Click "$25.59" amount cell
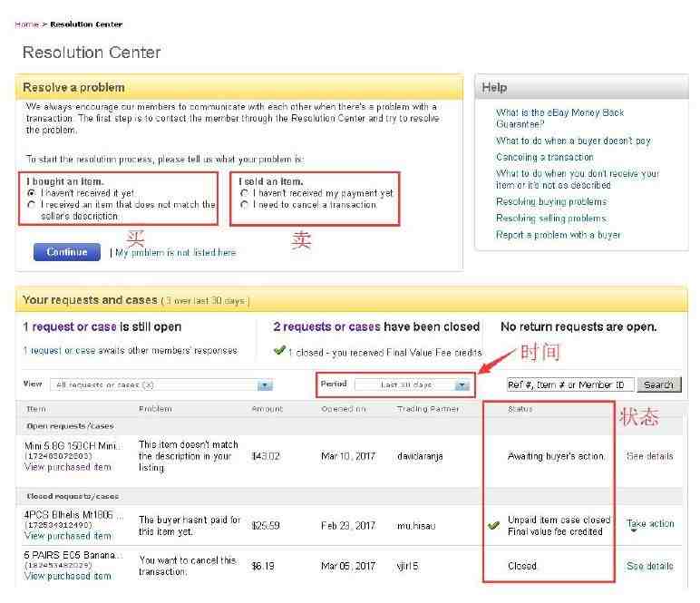 tap(266, 526)
